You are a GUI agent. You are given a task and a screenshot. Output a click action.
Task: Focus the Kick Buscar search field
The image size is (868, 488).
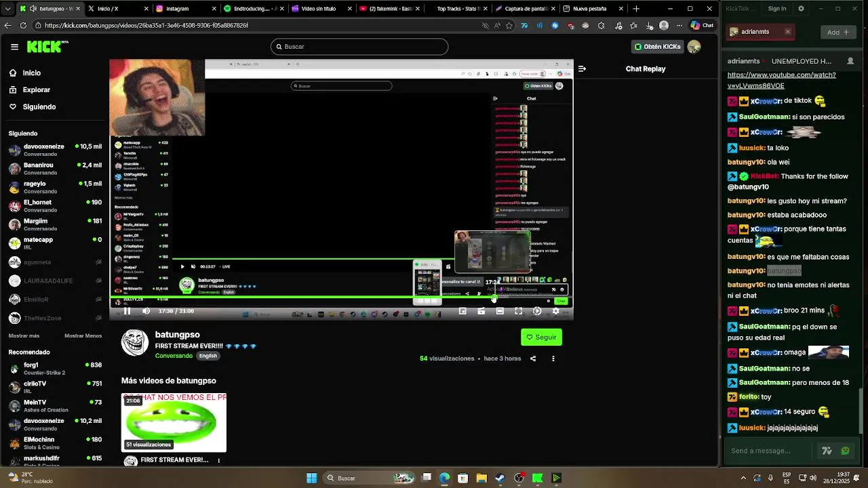click(x=359, y=47)
